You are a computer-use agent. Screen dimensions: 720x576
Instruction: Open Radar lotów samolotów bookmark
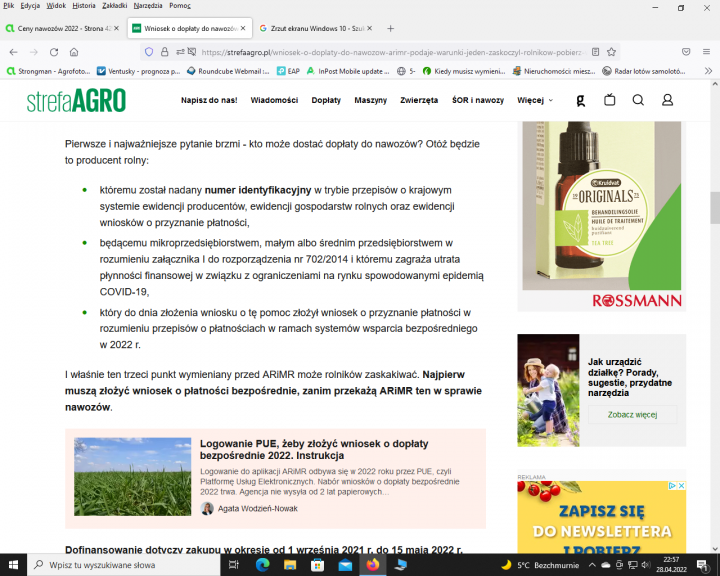click(x=644, y=71)
